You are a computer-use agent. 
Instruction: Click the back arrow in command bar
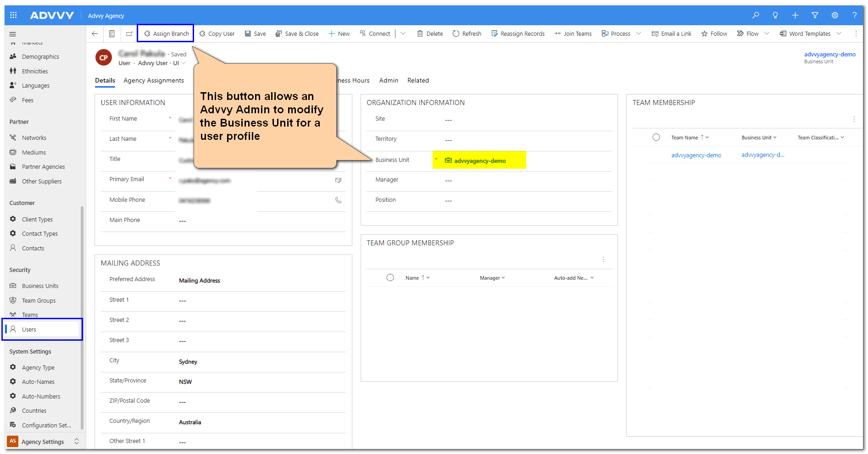click(x=95, y=33)
